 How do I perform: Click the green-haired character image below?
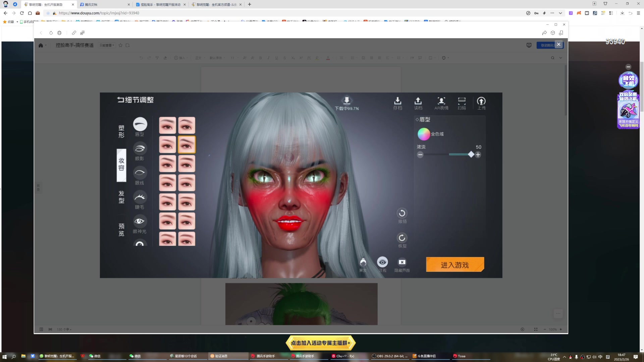pyautogui.click(x=301, y=304)
